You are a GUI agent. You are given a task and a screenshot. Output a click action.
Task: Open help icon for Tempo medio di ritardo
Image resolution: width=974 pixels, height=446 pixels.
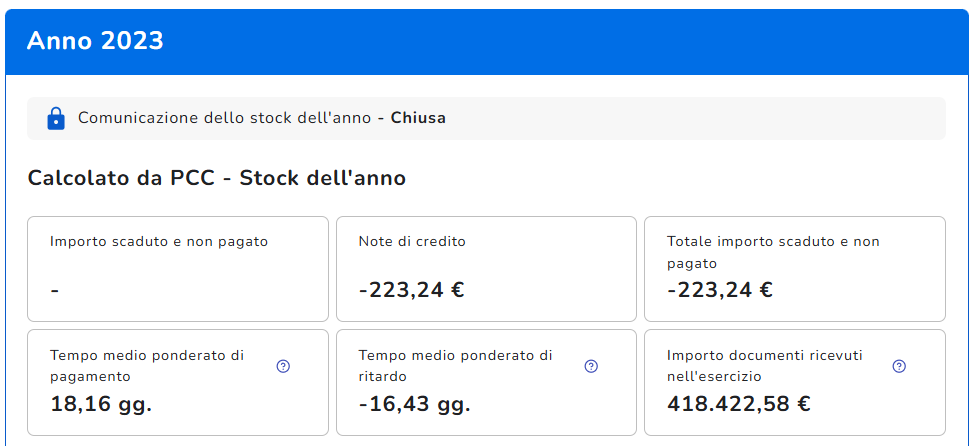tap(591, 366)
